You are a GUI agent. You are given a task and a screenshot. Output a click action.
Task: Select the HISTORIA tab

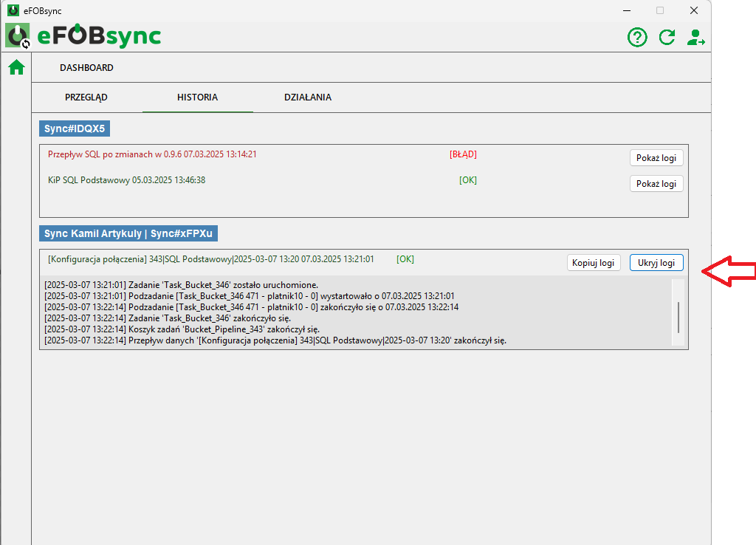197,97
